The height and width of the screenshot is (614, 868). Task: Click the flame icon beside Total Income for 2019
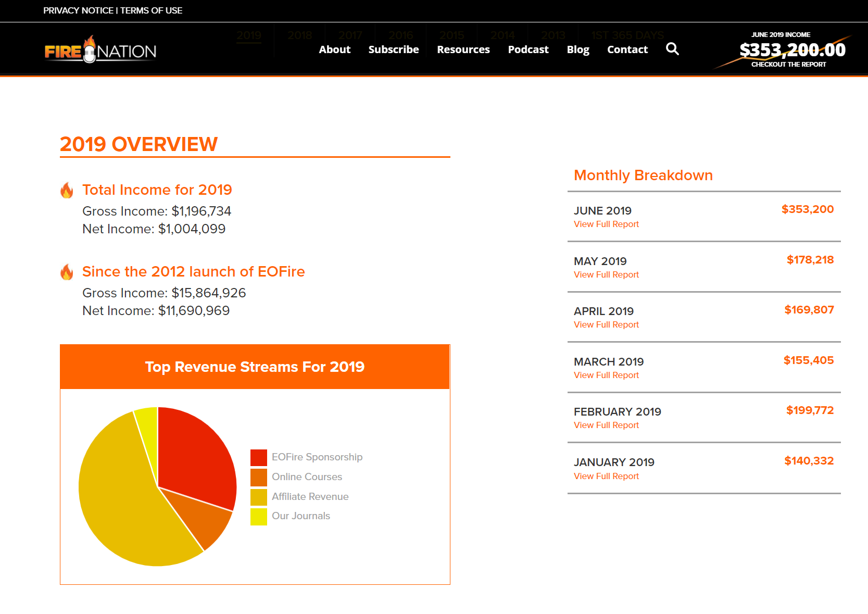pos(67,191)
